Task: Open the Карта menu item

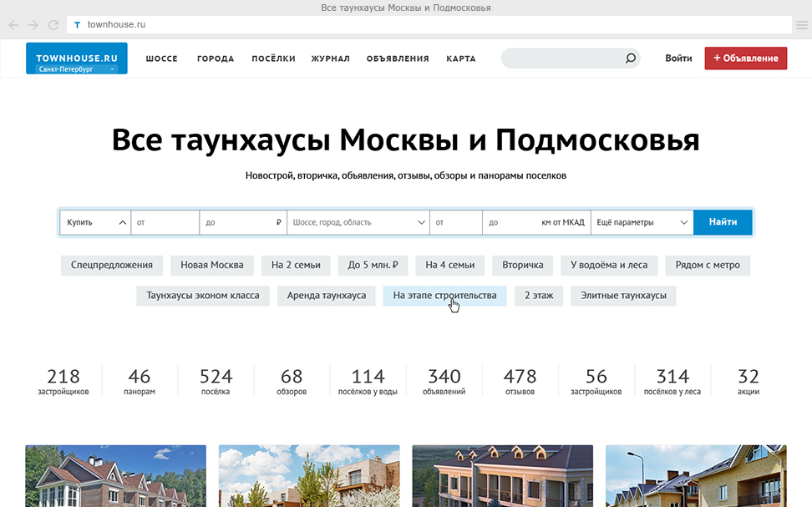Action: [460, 58]
